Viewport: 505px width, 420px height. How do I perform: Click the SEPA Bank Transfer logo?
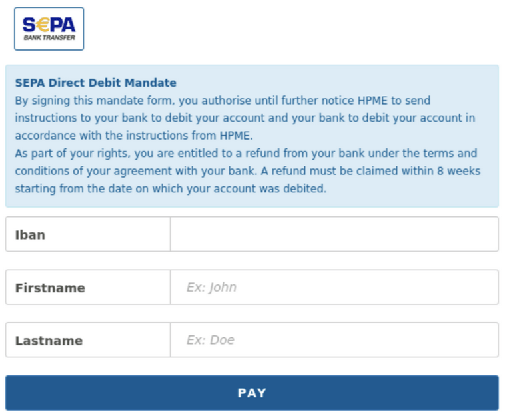[x=49, y=29]
